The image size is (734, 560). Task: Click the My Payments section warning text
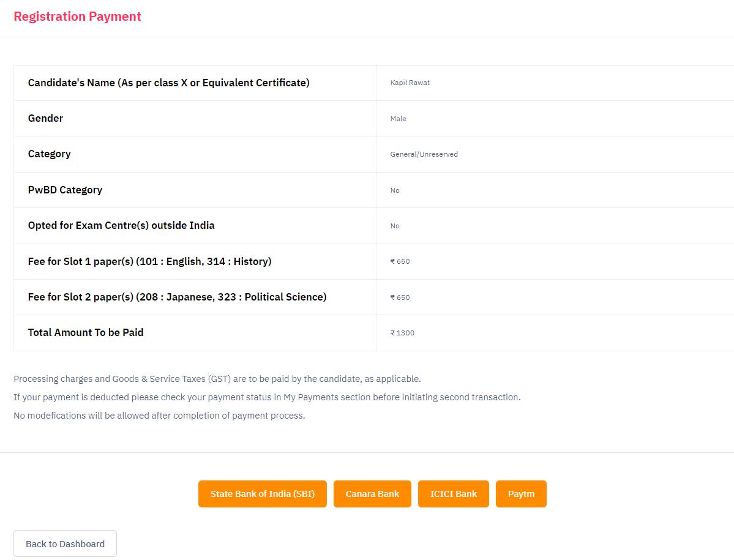point(266,397)
